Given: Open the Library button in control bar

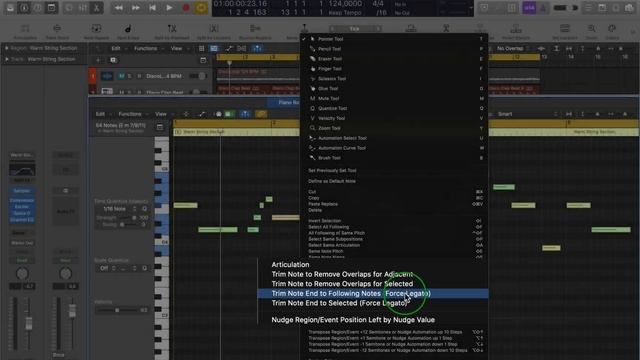Looking at the screenshot, I should point(10,8).
